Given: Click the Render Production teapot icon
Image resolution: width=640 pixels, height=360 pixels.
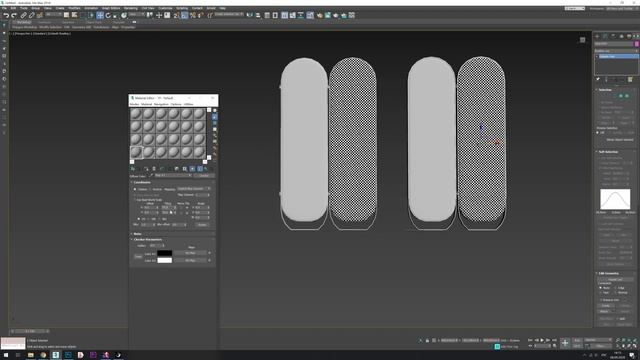Looking at the screenshot, I should click(335, 15).
